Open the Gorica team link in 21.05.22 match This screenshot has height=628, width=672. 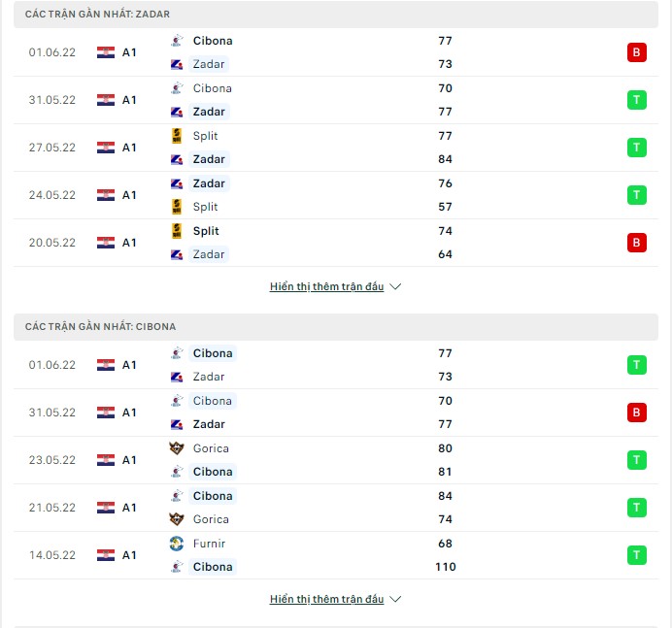tap(211, 519)
